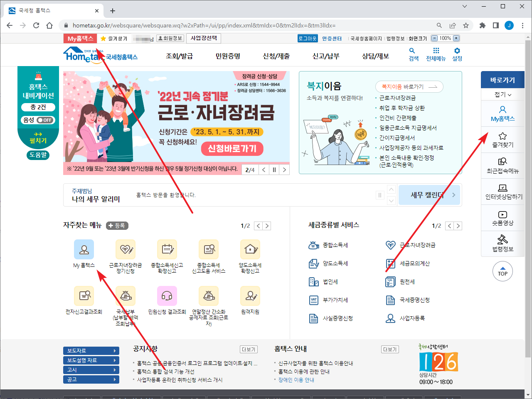Open 양도소득세 확정신고 house icon

pyautogui.click(x=250, y=249)
